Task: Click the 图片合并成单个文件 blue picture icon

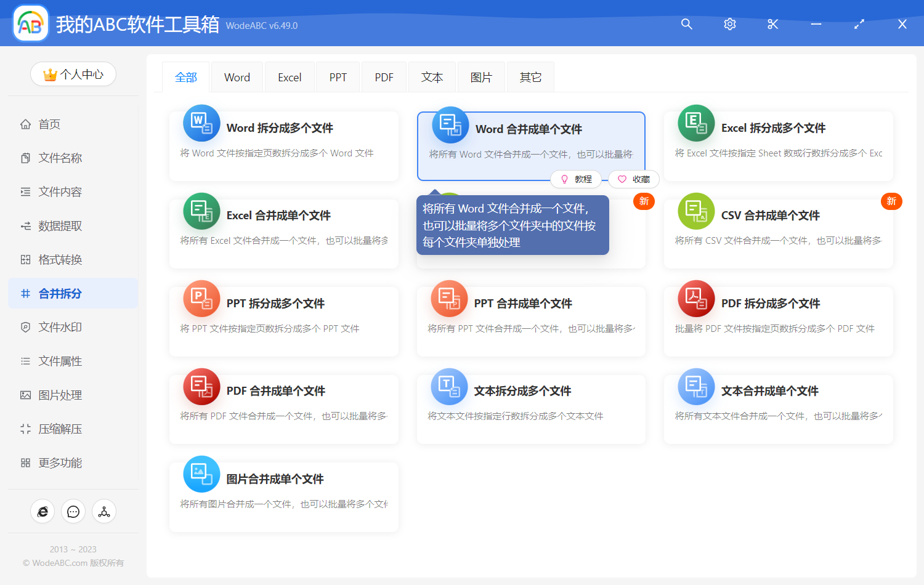Action: pos(201,474)
